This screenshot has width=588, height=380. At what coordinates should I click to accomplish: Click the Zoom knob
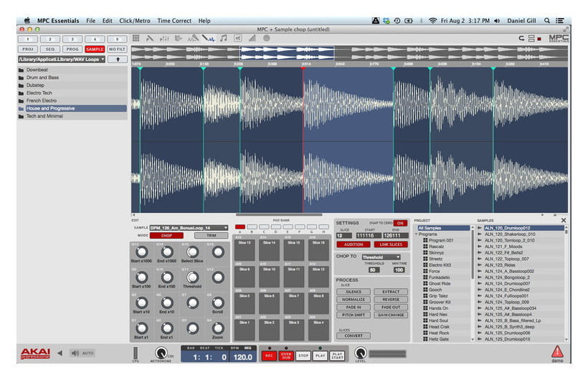pyautogui.click(x=218, y=328)
